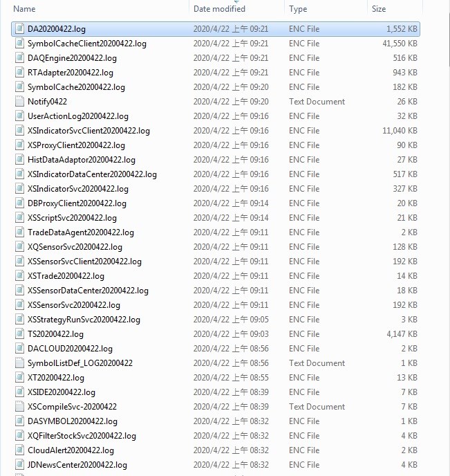Select the TradeDataAgent20200422.log row
Viewport: 450px width, 476px height.
click(81, 232)
